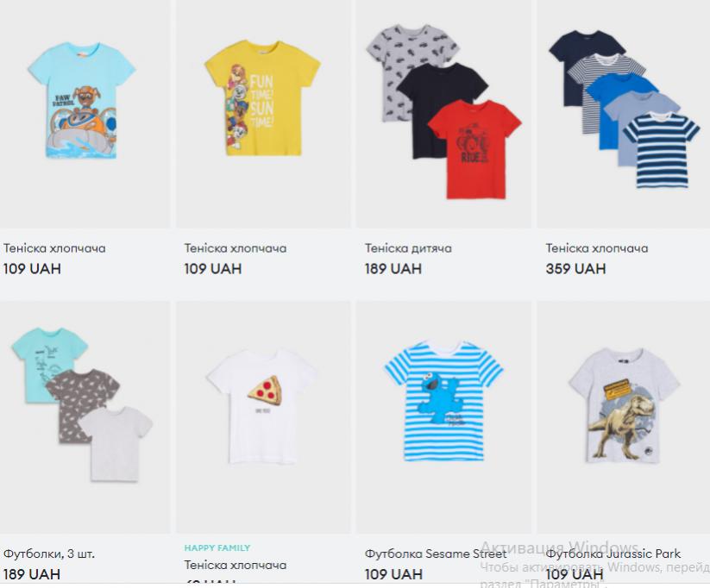Click the 189 UAH price under Футболки, 3 шт.
Image resolution: width=710 pixels, height=588 pixels.
pos(32,574)
